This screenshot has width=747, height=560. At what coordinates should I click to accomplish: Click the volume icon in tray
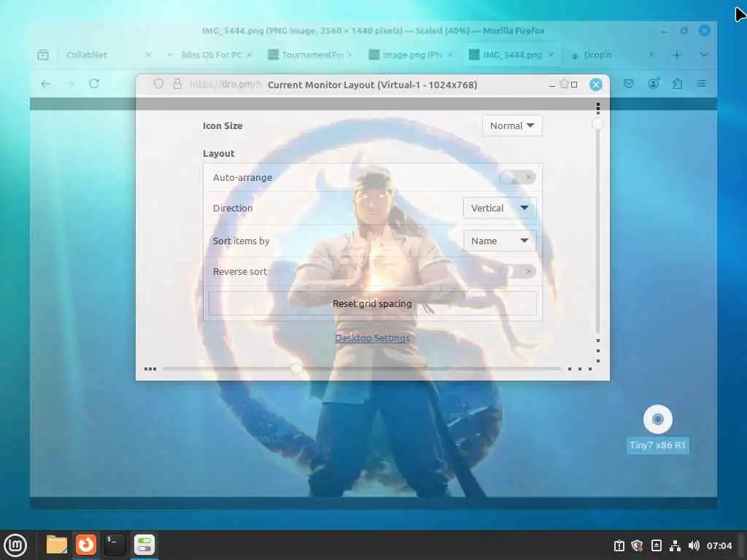pyautogui.click(x=694, y=545)
